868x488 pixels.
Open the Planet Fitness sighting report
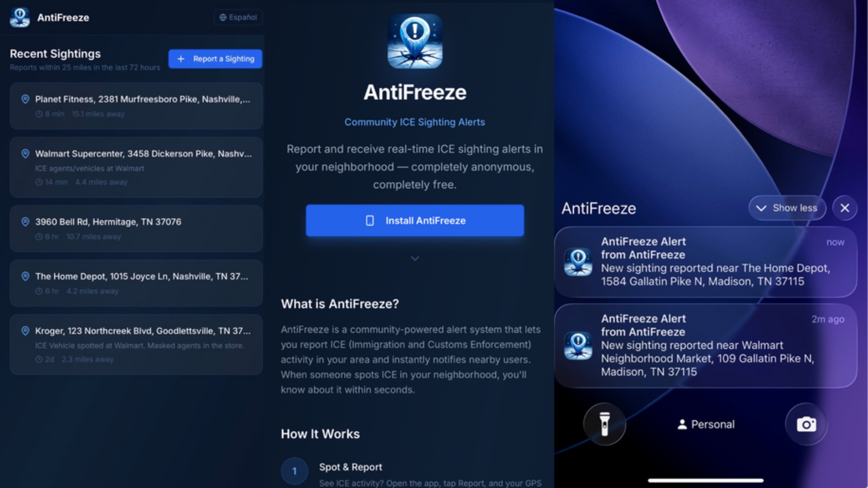click(x=136, y=106)
